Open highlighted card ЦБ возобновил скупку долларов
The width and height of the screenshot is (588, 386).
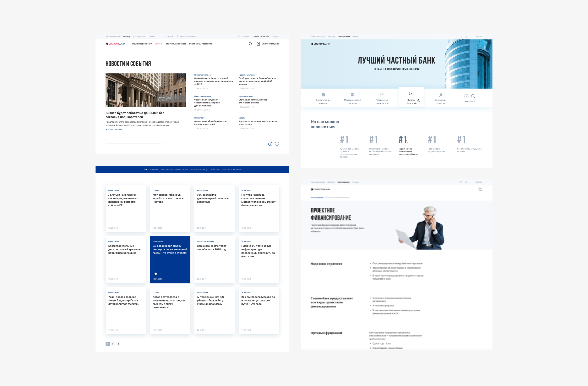(x=170, y=260)
